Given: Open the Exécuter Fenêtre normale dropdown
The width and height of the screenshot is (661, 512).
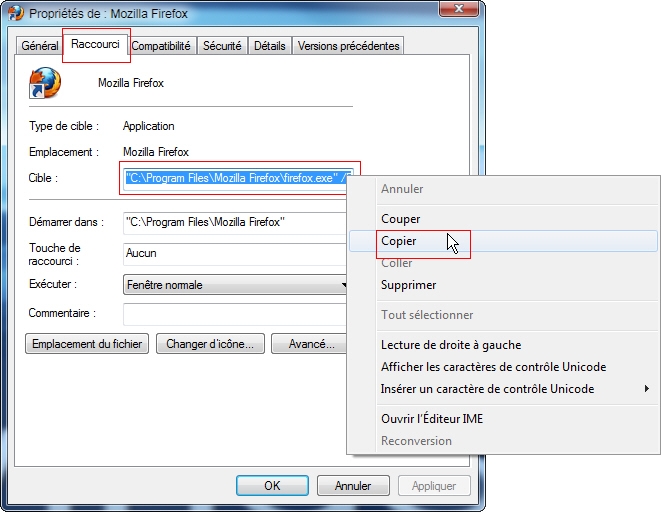Looking at the screenshot, I should [235, 285].
